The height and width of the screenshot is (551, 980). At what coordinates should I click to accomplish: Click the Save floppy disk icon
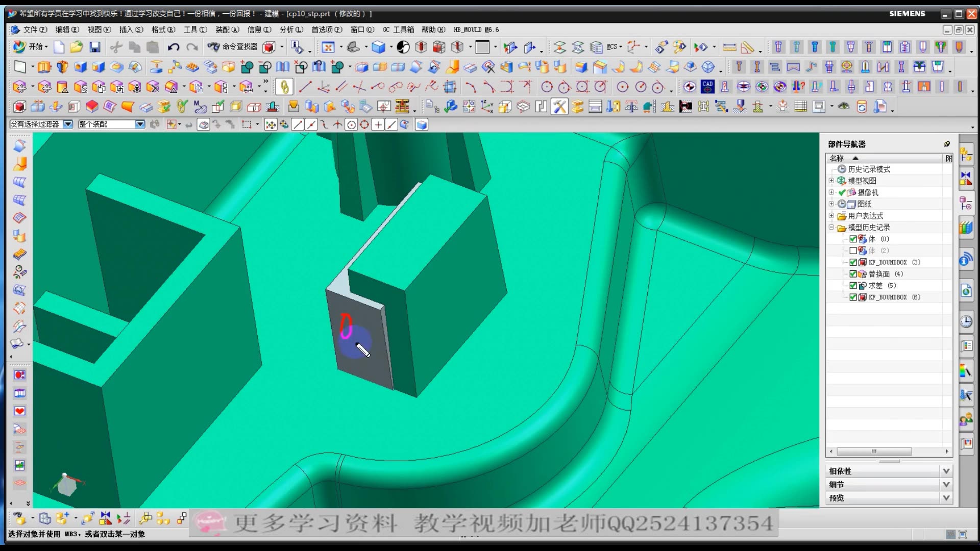point(95,47)
